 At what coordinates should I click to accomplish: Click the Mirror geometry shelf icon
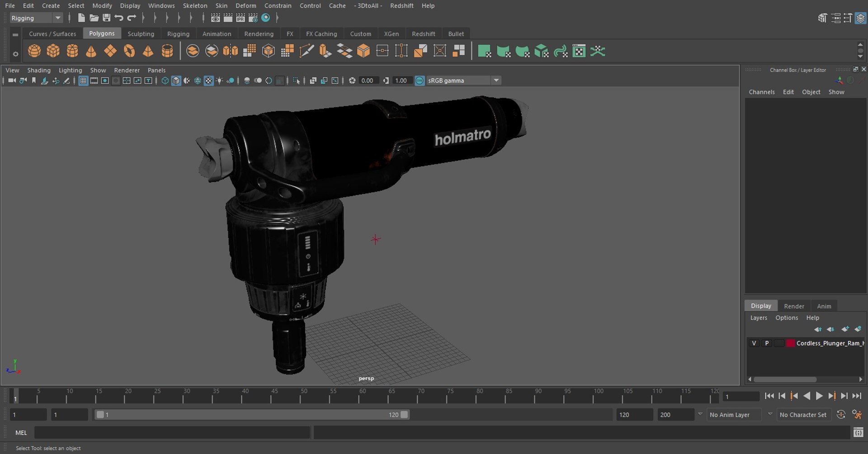(x=231, y=51)
